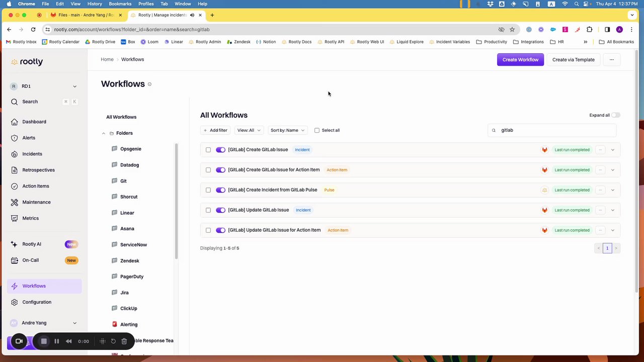Open the PagerDuty folder
This screenshot has width=644, height=362.
(x=132, y=277)
